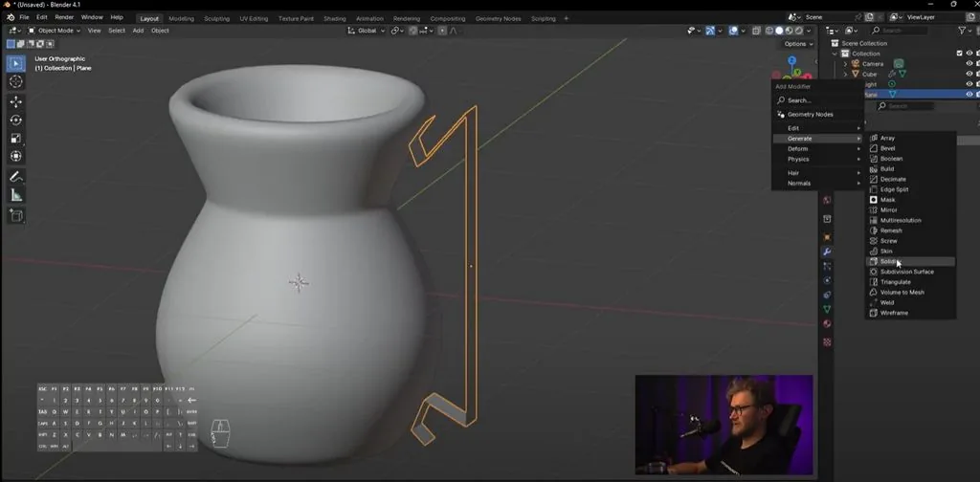Hide the Plane with its eye icon
This screenshot has width=980, height=482.
(x=969, y=95)
